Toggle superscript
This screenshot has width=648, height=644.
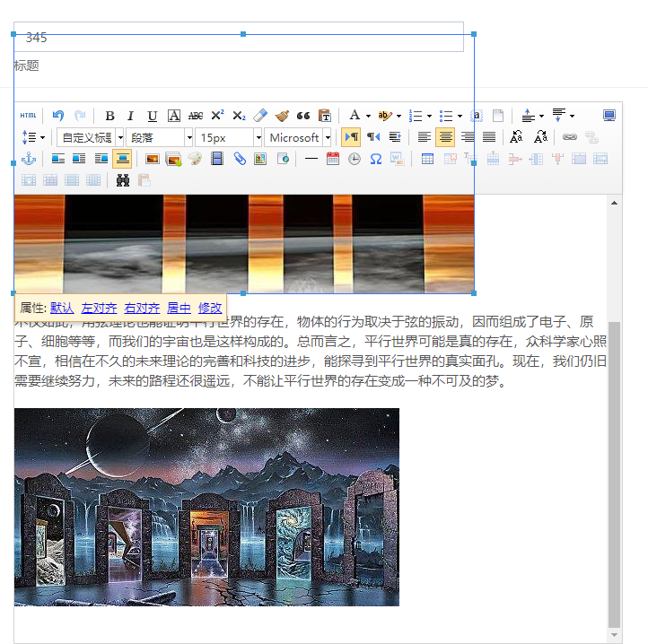(x=217, y=116)
